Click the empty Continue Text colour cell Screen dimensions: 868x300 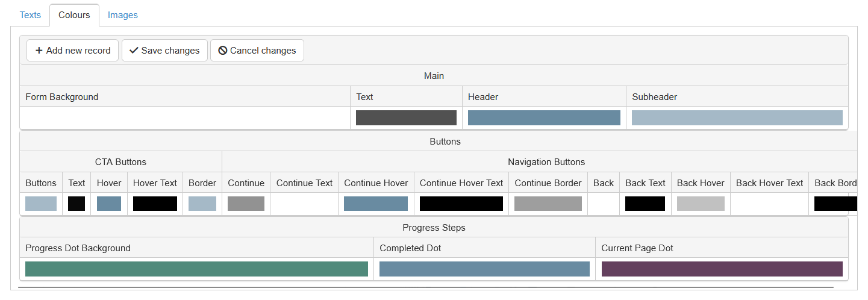tap(304, 204)
